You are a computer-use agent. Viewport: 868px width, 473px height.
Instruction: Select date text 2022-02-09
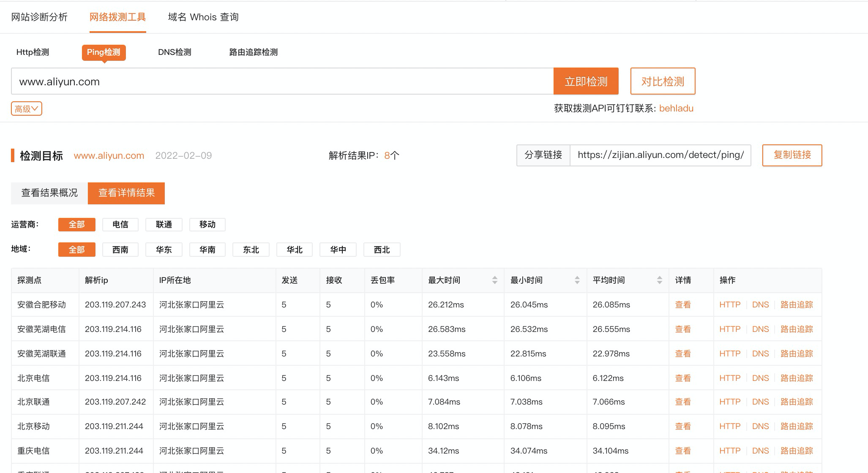pyautogui.click(x=183, y=155)
